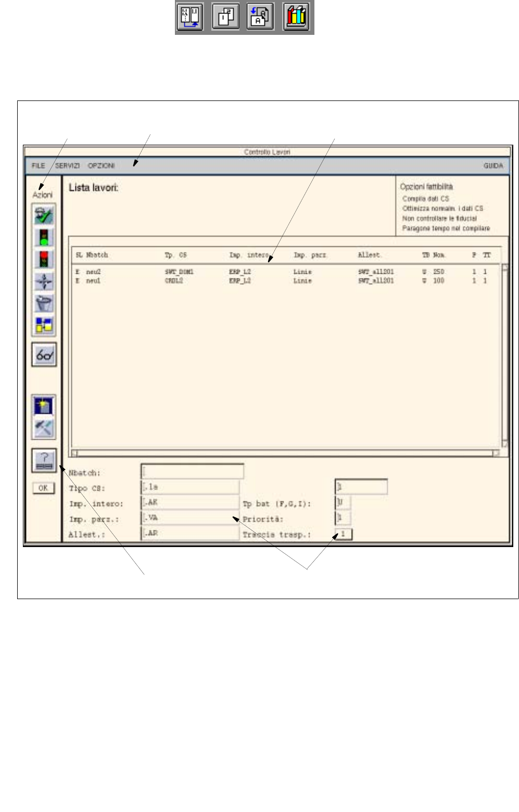Click the blue and yellow blocks icon
This screenshot has height=812, width=519.
[44, 325]
